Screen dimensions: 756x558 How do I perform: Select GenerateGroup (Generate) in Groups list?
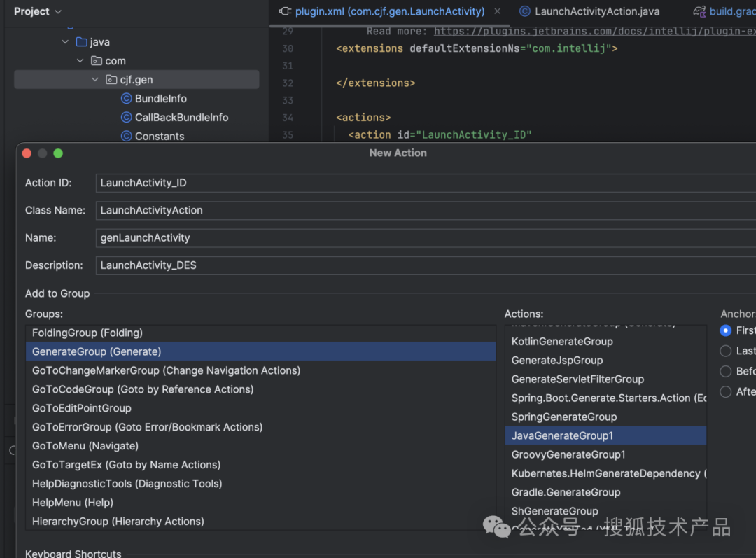260,351
